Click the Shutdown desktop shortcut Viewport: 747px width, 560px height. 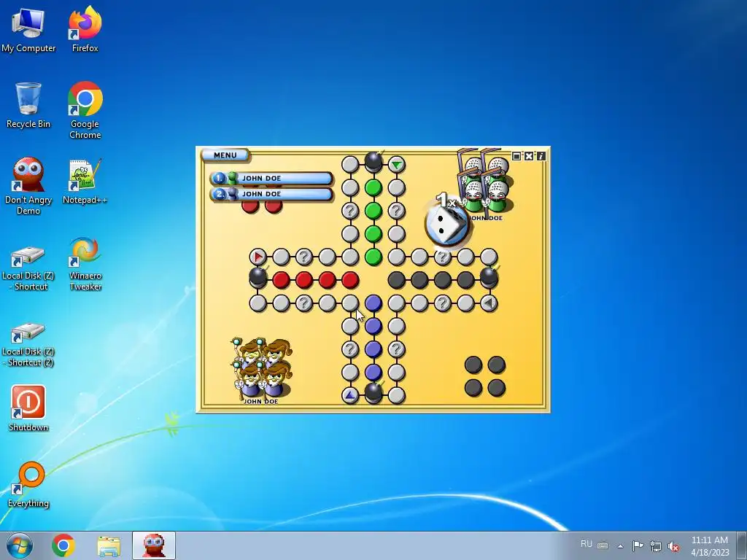click(28, 408)
